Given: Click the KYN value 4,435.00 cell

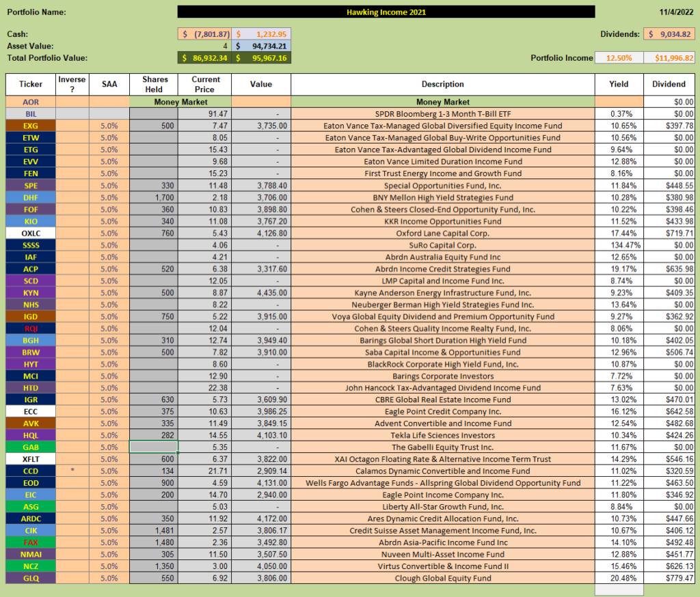Looking at the screenshot, I should (261, 293).
